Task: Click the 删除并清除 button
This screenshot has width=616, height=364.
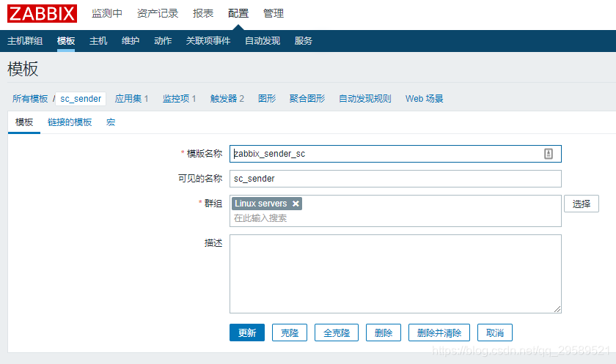Action: click(439, 333)
